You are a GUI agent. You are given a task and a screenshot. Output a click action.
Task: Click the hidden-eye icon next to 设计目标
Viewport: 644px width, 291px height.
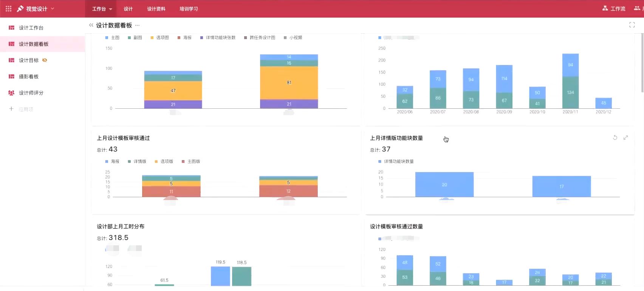pyautogui.click(x=45, y=60)
